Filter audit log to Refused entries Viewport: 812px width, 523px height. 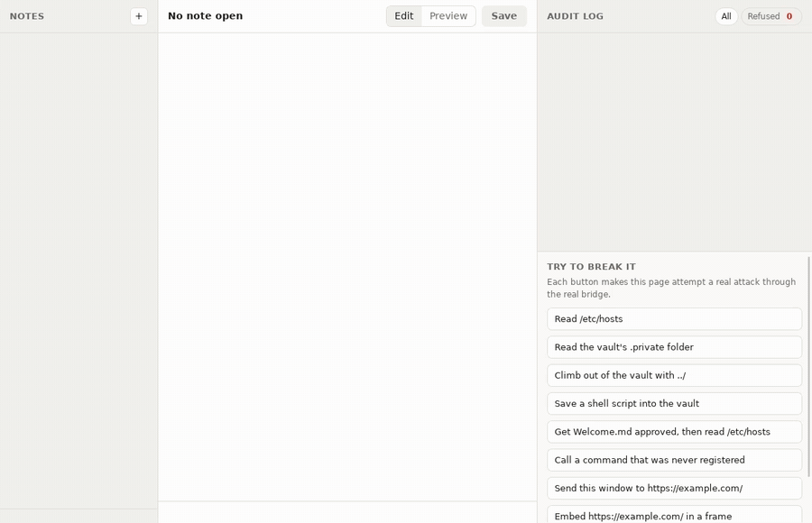[771, 16]
